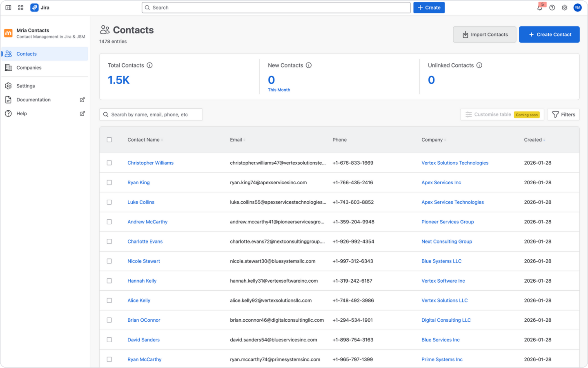Viewport: 588px width, 368px height.
Task: Check the checkbox next to Ryan King
Action: (109, 182)
